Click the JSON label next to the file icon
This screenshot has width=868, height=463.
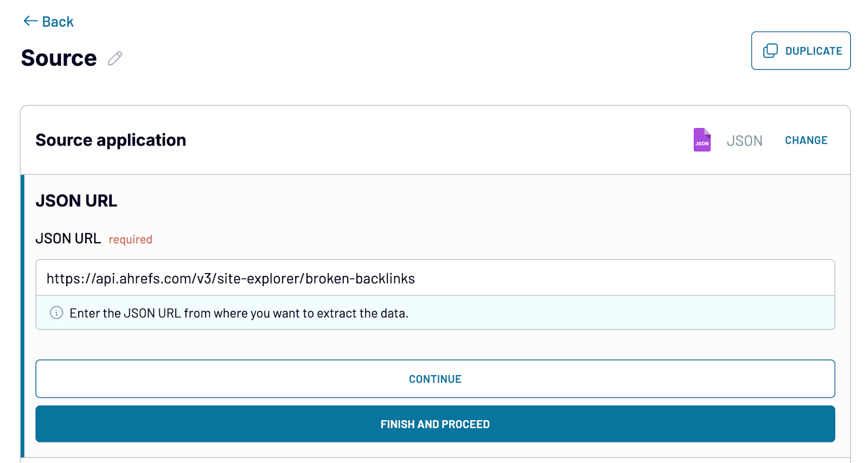click(744, 140)
